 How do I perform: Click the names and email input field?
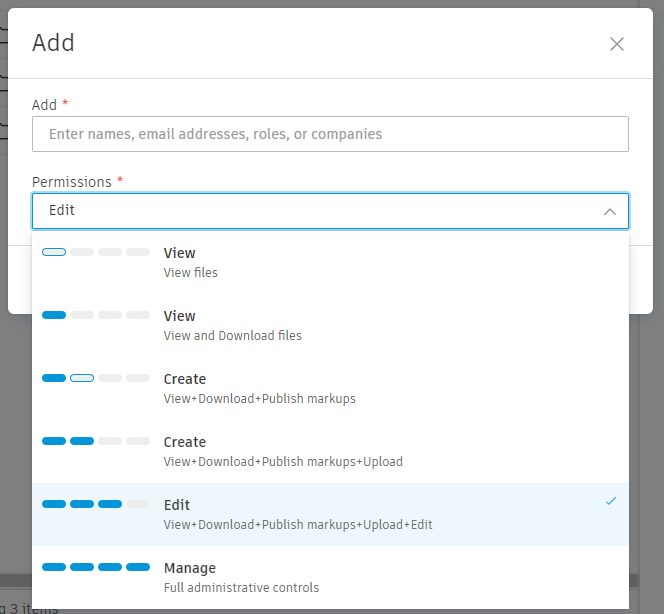(330, 134)
